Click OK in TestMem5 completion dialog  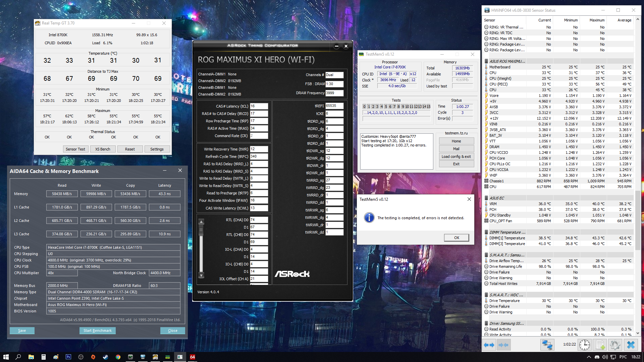(456, 238)
